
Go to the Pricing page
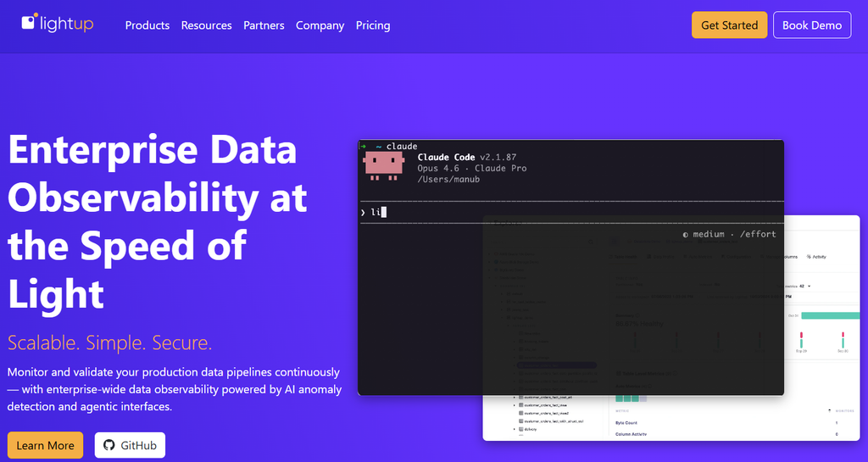373,25
